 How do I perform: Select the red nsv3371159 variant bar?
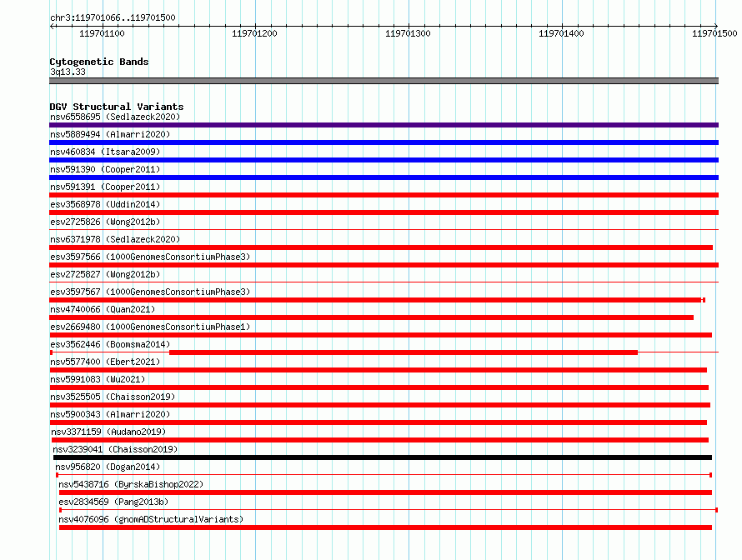(379, 440)
